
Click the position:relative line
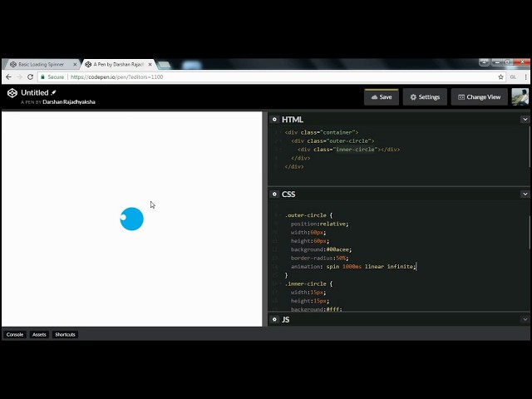tap(319, 224)
